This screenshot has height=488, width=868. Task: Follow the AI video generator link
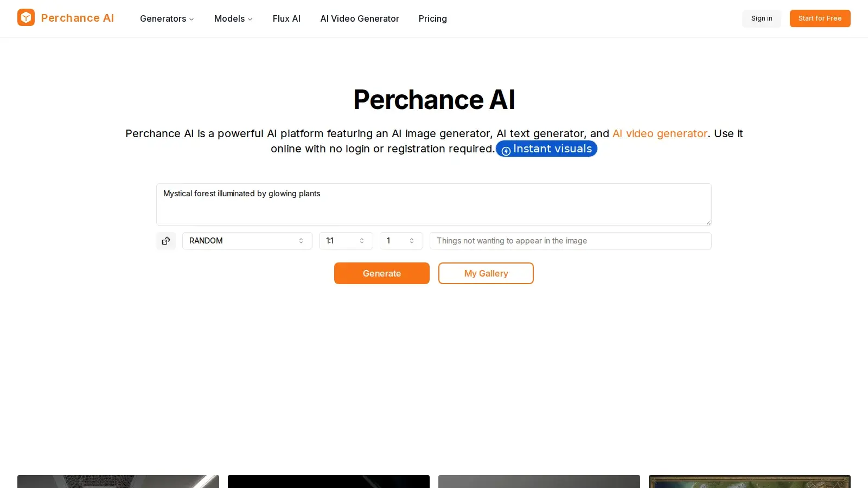pyautogui.click(x=660, y=133)
